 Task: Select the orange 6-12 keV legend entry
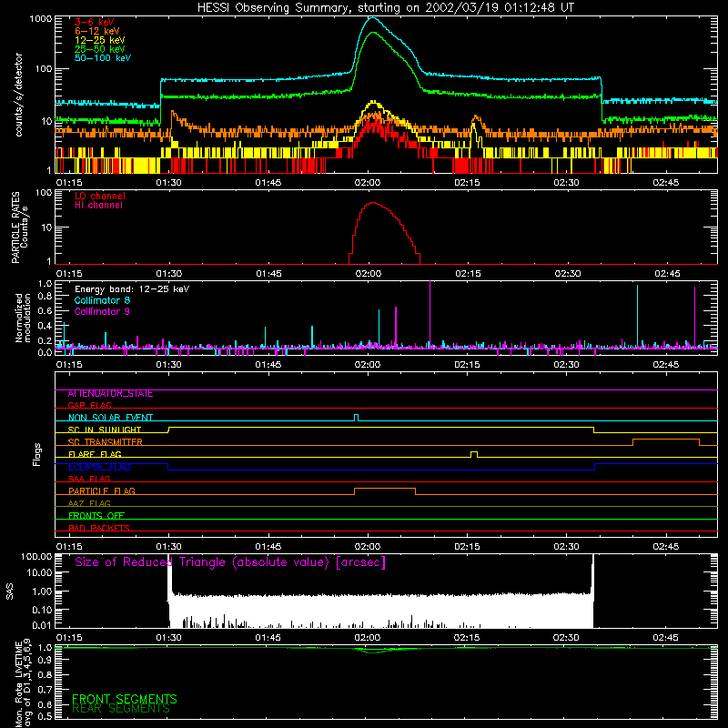click(97, 31)
